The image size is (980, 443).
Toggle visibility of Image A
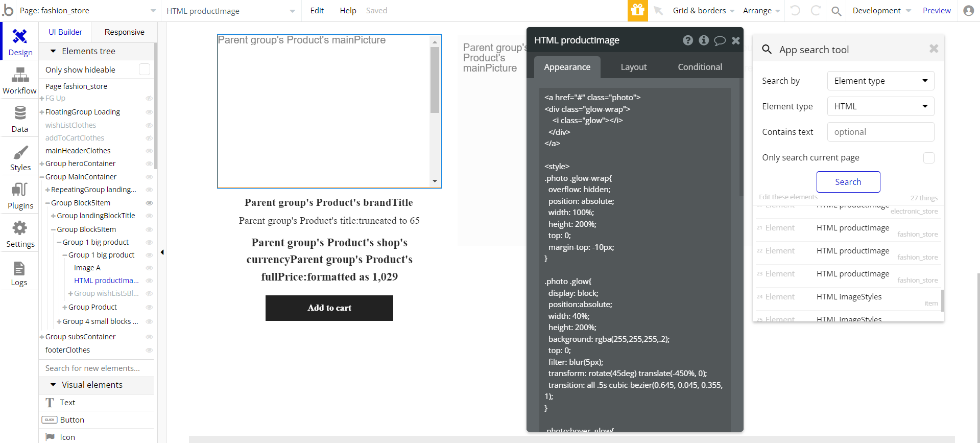[x=149, y=268]
